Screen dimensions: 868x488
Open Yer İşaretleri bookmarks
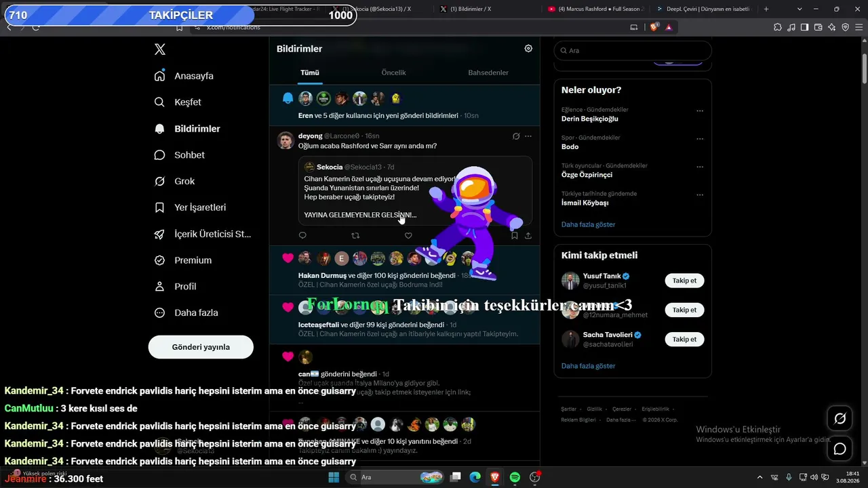pos(190,207)
